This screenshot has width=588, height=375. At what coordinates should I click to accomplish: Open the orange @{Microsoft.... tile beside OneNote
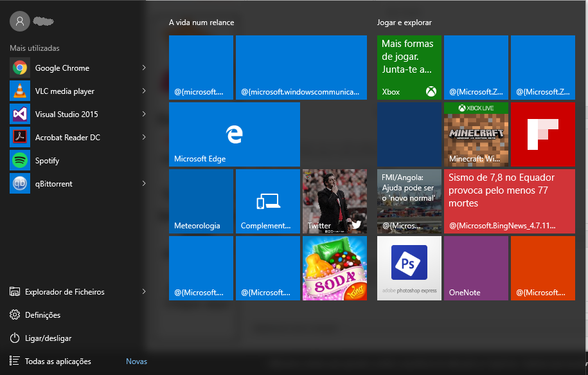tap(543, 268)
